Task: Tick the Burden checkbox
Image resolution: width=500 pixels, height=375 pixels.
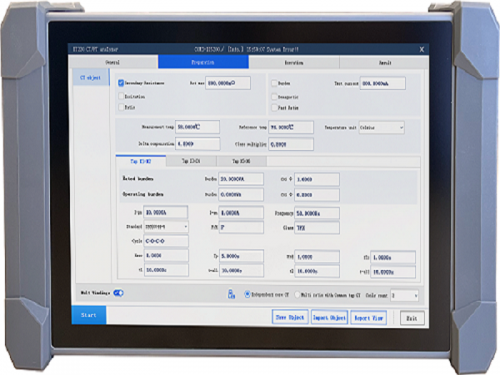Action: point(274,83)
